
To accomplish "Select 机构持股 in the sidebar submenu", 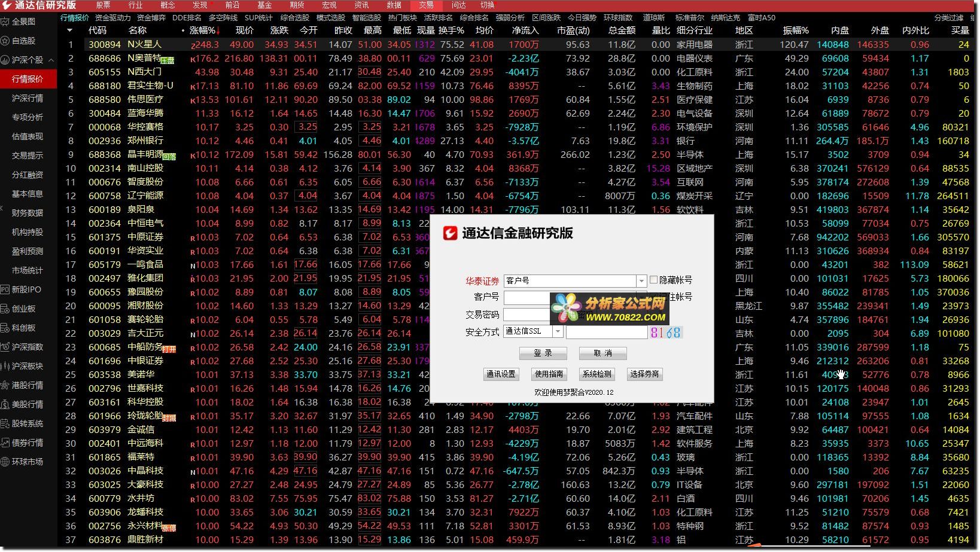I will tap(28, 232).
